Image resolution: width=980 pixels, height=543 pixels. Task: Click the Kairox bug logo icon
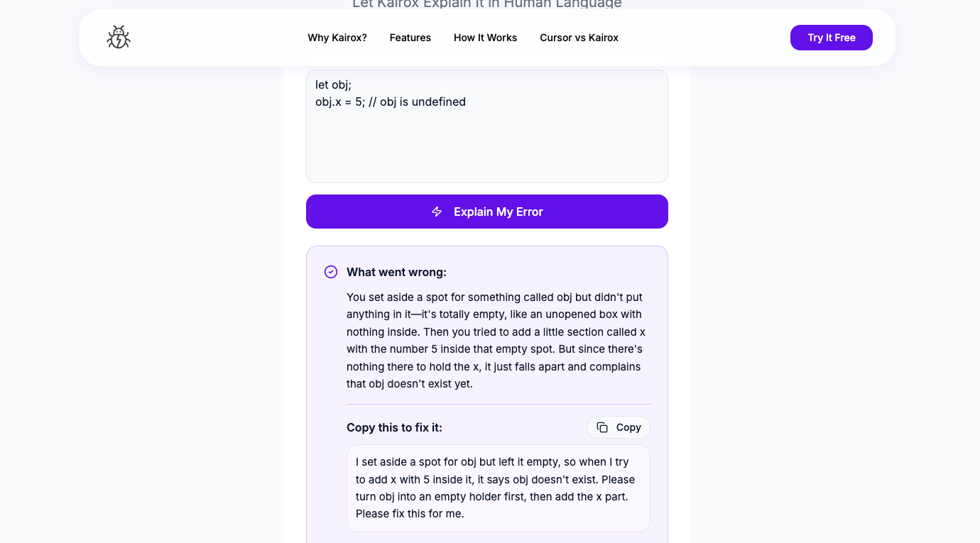pyautogui.click(x=118, y=37)
